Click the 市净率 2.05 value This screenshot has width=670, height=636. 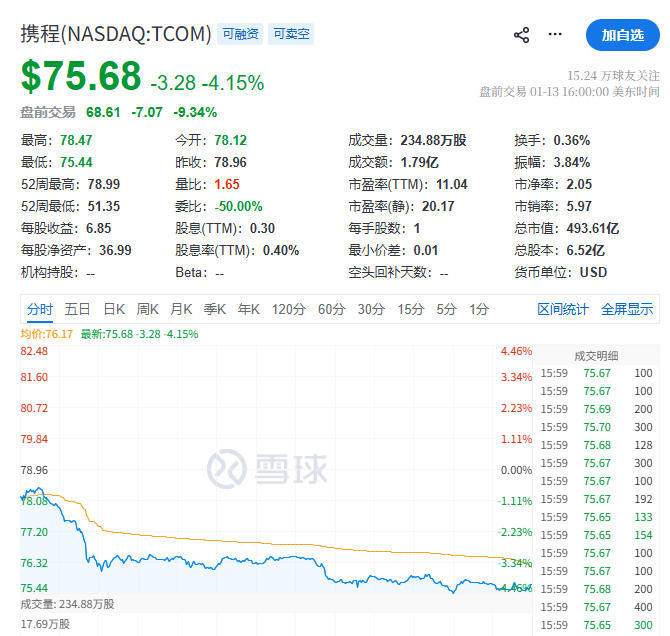tap(579, 184)
